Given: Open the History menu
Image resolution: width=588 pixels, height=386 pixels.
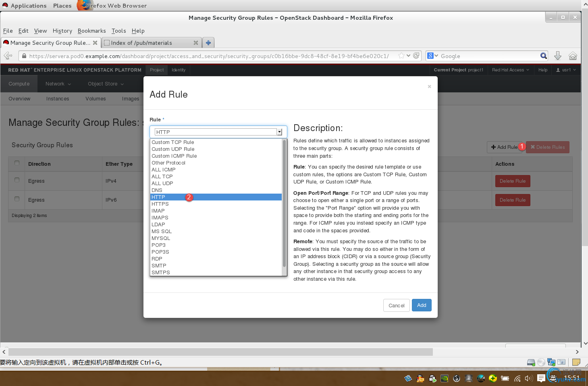Looking at the screenshot, I should [62, 31].
